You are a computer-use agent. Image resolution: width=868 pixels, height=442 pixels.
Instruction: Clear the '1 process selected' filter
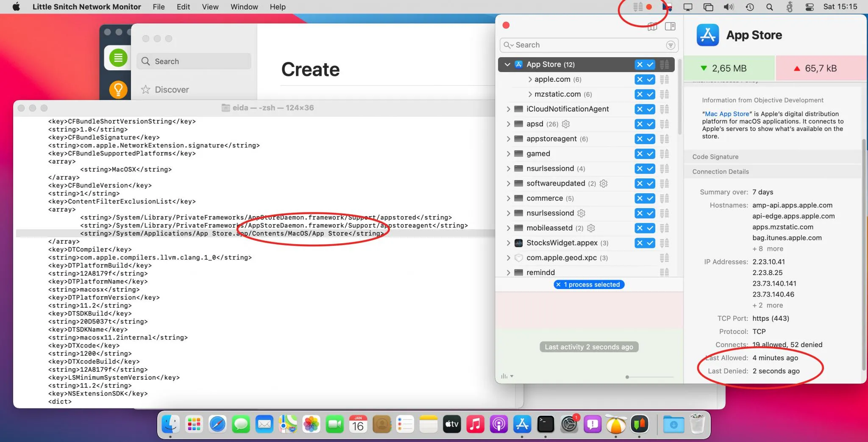(559, 285)
